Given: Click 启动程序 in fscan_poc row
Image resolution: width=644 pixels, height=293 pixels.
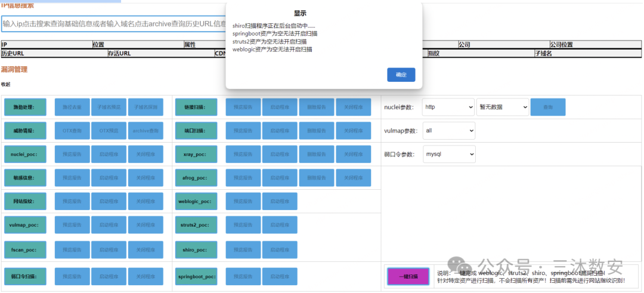Looking at the screenshot, I should tap(109, 250).
